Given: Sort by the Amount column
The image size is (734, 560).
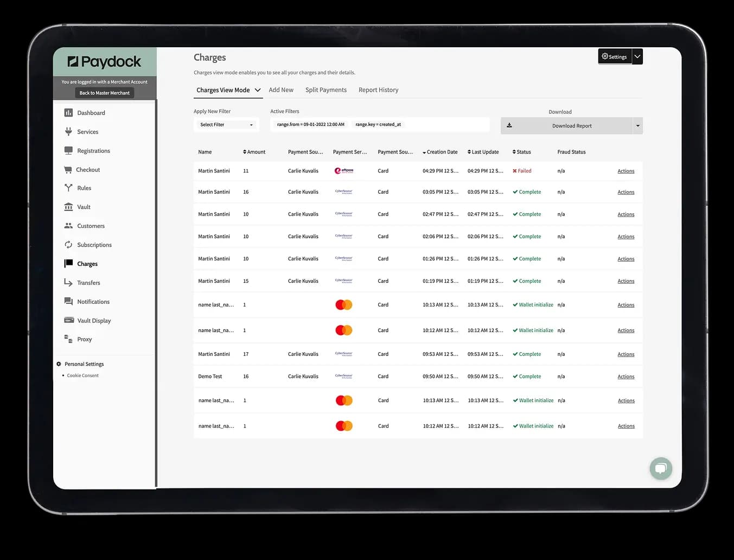Looking at the screenshot, I should 254,152.
